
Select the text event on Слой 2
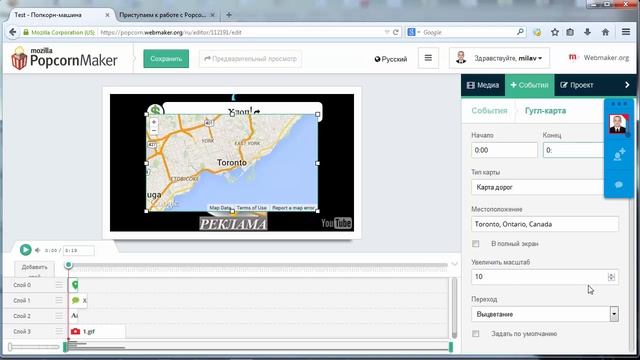[74, 316]
